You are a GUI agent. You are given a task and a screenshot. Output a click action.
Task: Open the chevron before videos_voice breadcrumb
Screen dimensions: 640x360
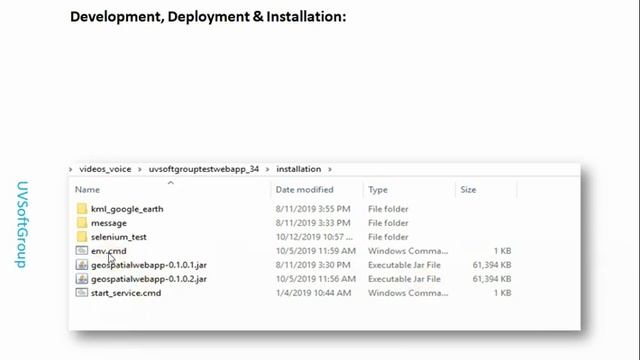coord(71,169)
